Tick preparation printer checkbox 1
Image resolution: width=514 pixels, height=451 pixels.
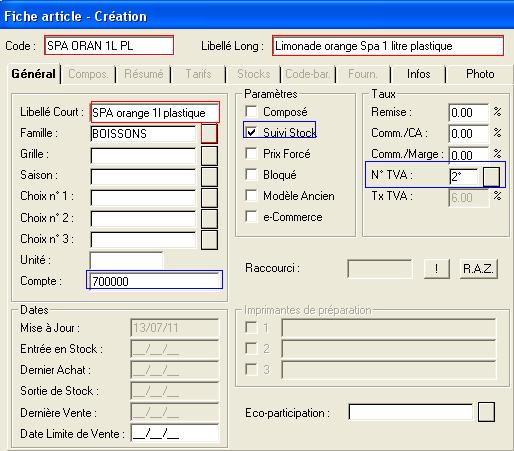click(x=251, y=327)
